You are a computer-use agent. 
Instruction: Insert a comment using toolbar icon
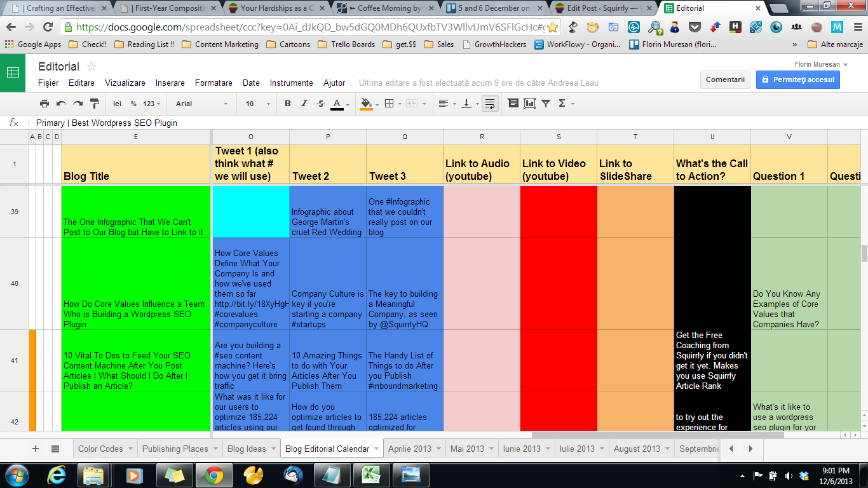click(x=513, y=104)
